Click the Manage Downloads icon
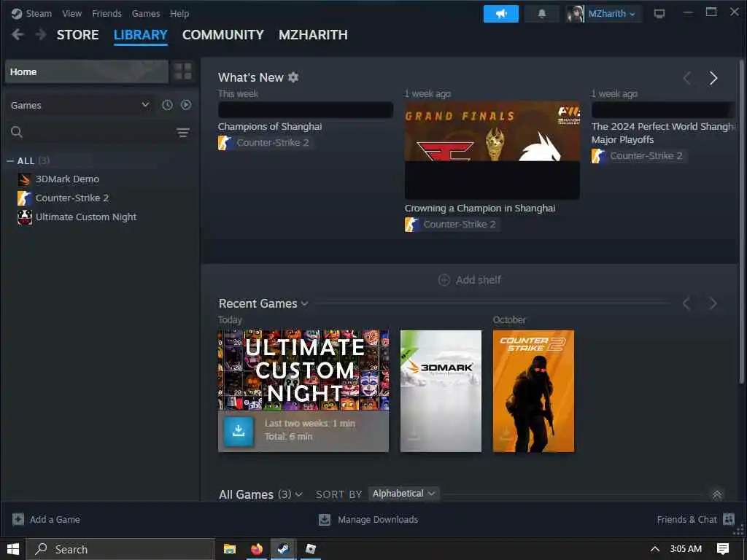The height and width of the screenshot is (560, 747). 325,519
